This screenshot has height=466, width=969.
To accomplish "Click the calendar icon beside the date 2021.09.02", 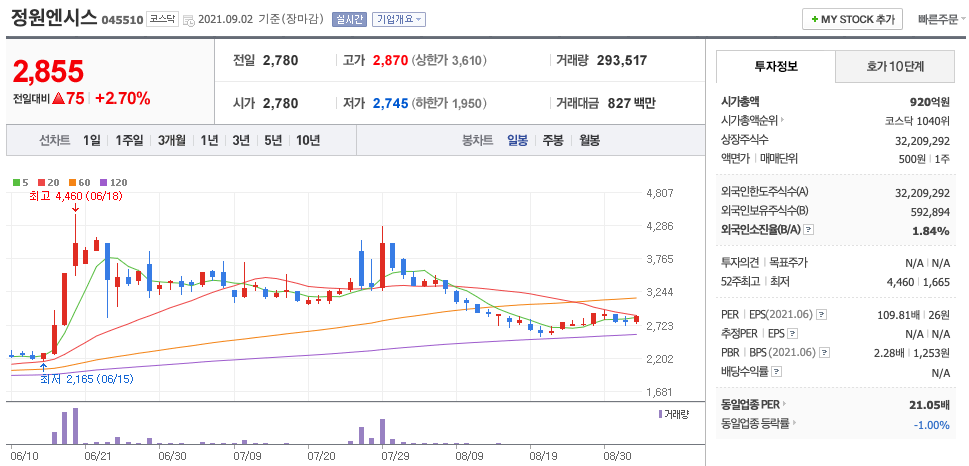I will [x=188, y=20].
